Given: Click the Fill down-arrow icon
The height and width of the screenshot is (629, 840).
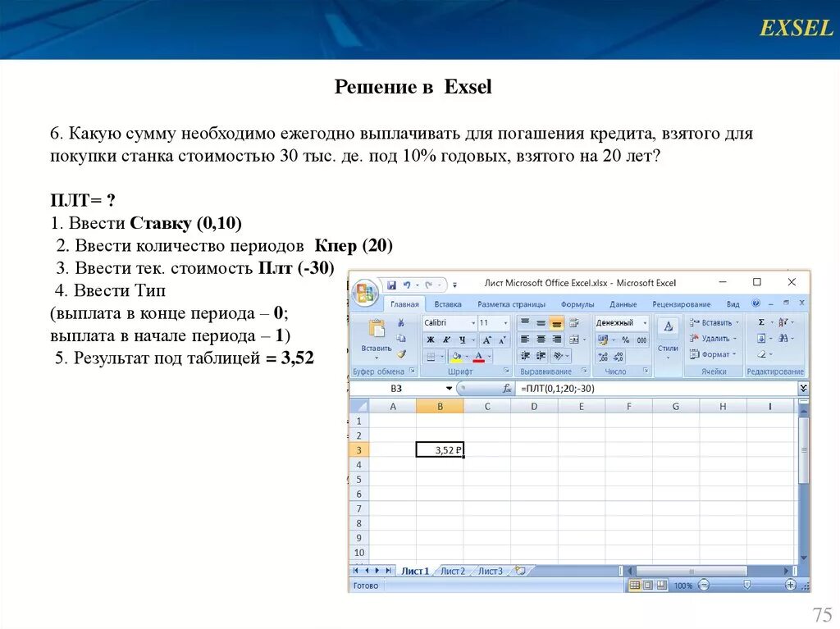Looking at the screenshot, I should [761, 338].
